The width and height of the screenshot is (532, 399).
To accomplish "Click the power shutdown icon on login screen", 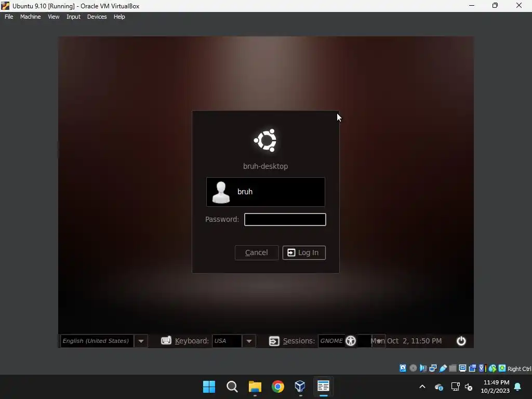I will tap(461, 341).
